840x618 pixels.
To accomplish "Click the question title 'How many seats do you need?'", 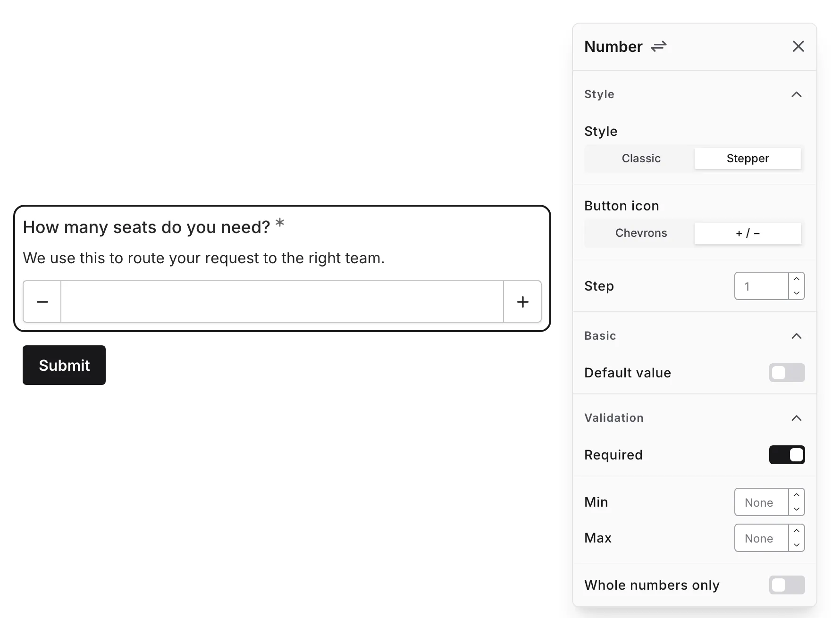I will [x=146, y=227].
